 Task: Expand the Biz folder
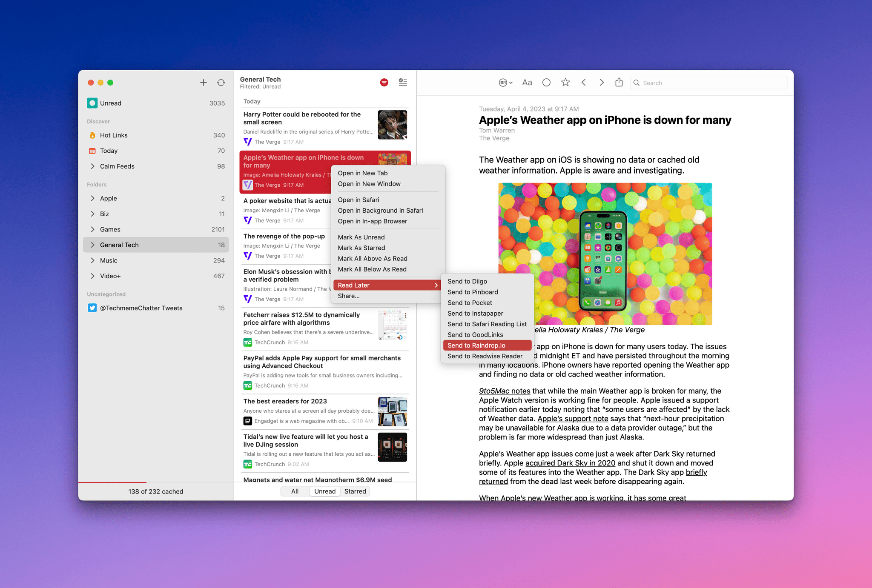[92, 214]
